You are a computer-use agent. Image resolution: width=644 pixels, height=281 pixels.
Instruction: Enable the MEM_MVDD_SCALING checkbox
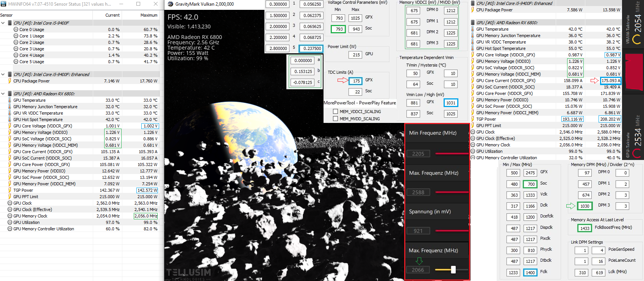[335, 119]
